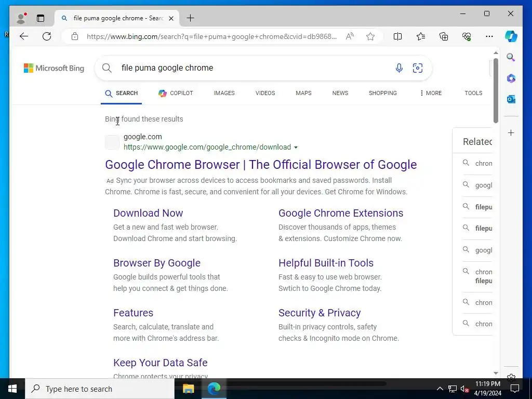The width and height of the screenshot is (532, 399).
Task: Open the TOOLS option
Action: pyautogui.click(x=473, y=94)
